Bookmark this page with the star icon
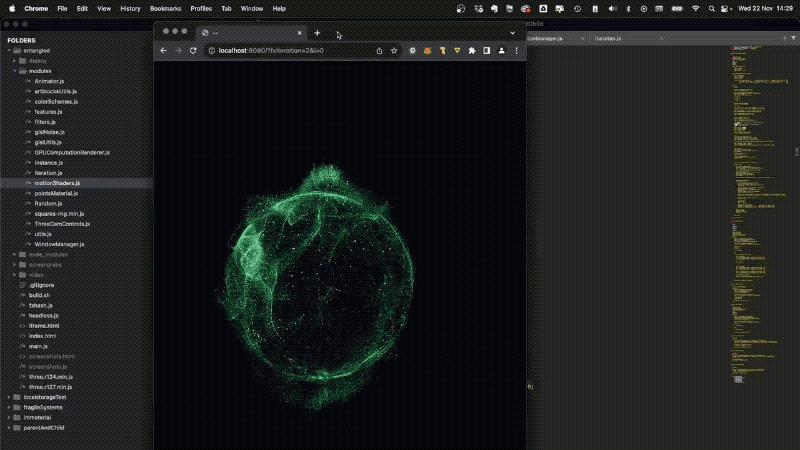This screenshot has height=450, width=800. pyautogui.click(x=394, y=51)
